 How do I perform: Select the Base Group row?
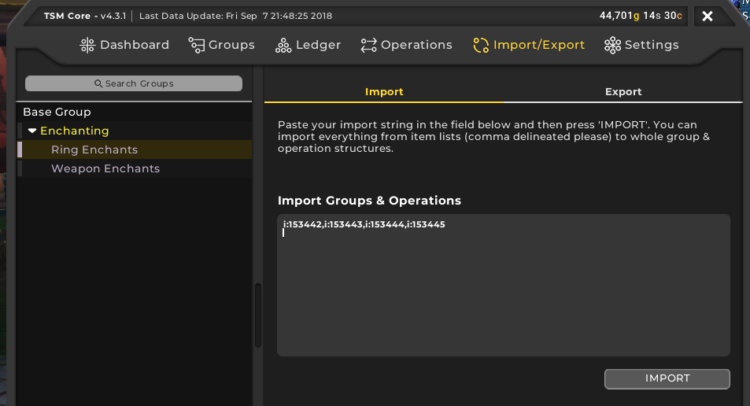tap(134, 112)
